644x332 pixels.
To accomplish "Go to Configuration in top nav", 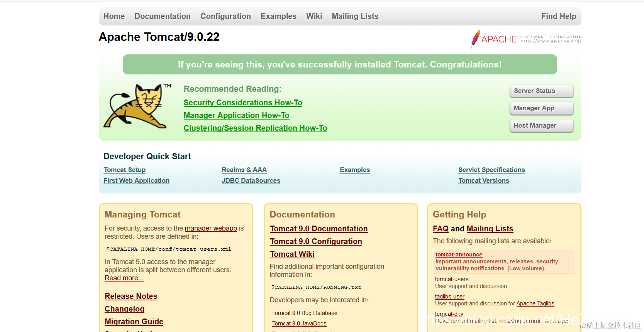I will [225, 16].
